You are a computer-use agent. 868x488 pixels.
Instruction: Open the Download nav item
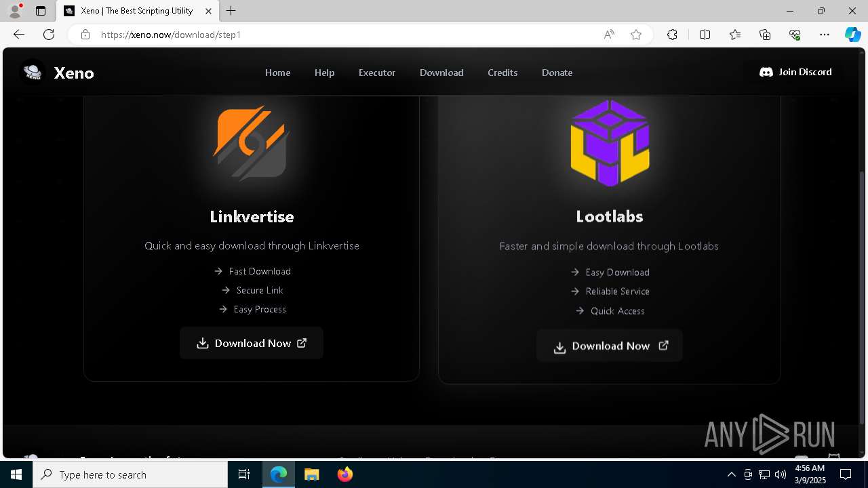pyautogui.click(x=441, y=73)
